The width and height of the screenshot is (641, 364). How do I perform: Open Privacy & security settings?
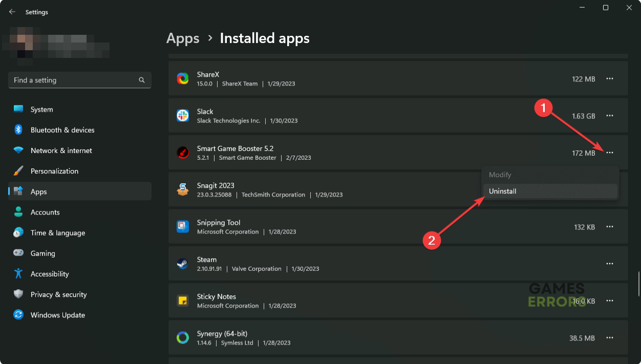[x=58, y=294]
